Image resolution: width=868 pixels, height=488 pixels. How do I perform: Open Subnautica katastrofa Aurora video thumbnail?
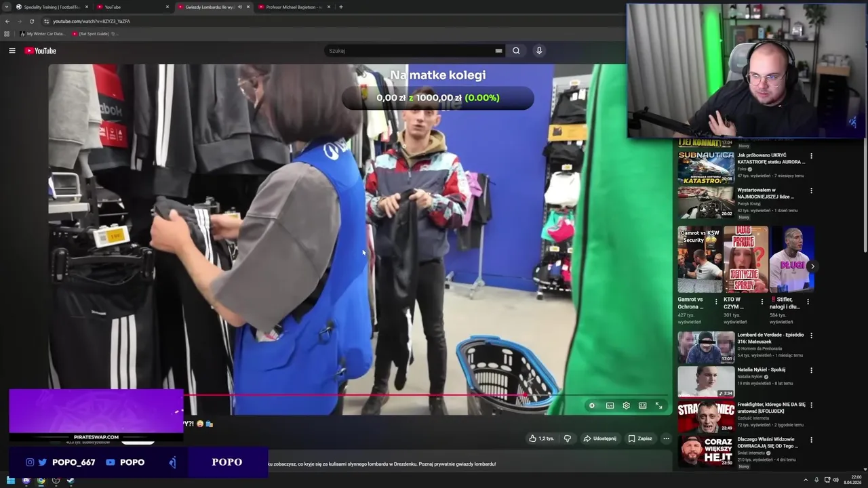706,167
